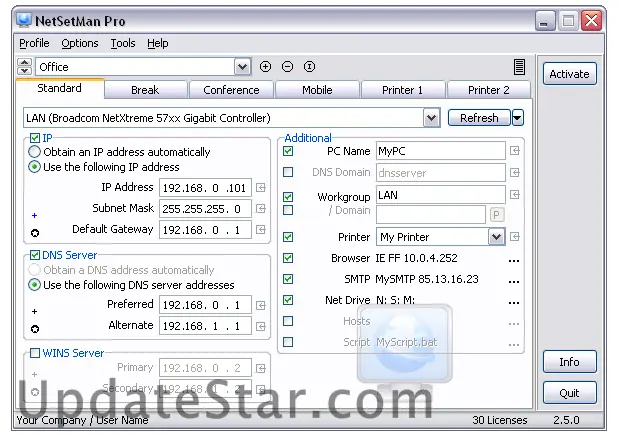Click the Workgroup LAN input field
This screenshot has height=444, width=620.
(x=440, y=195)
